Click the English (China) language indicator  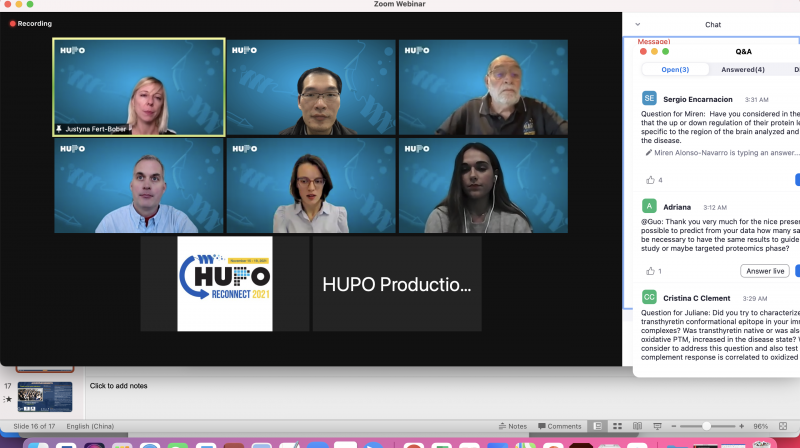click(x=90, y=426)
